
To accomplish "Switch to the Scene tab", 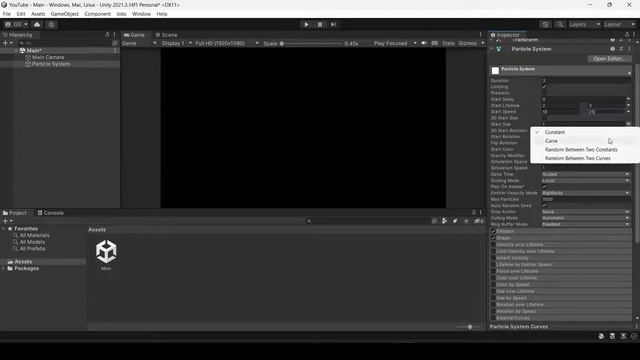I will tap(166, 35).
